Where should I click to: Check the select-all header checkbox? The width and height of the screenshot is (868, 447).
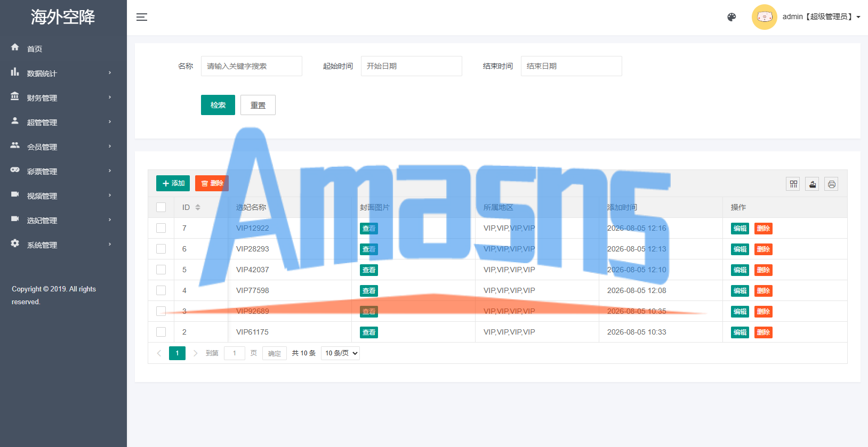[x=161, y=207]
